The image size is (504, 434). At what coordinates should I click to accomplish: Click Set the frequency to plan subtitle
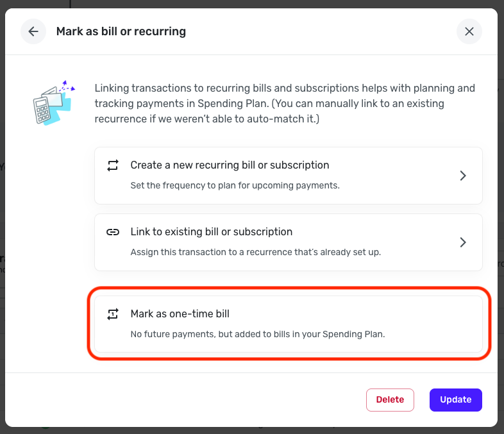pyautogui.click(x=235, y=185)
